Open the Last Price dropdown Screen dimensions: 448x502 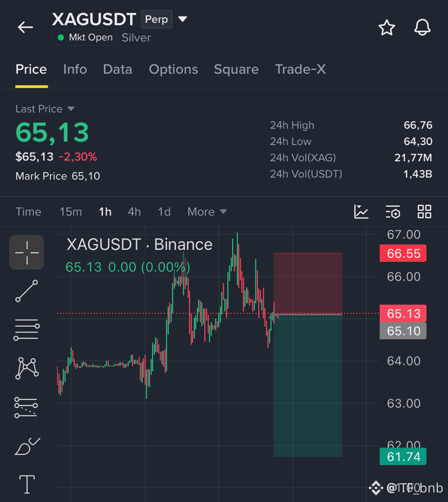[x=45, y=109]
